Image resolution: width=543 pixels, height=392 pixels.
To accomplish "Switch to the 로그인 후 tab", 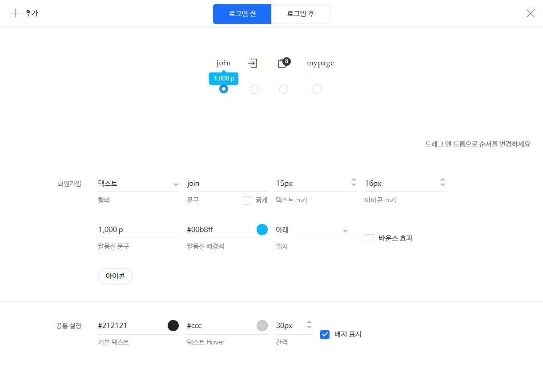I will (301, 14).
